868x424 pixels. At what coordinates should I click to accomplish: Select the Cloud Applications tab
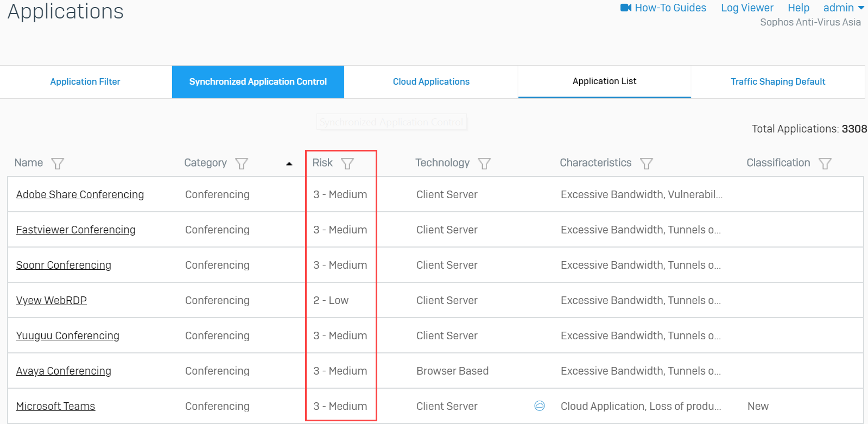tap(431, 81)
